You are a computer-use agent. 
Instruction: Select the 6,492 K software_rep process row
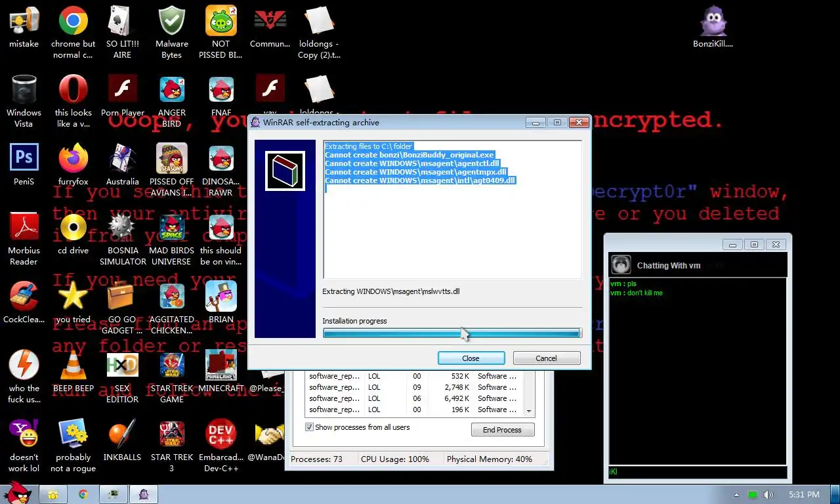[415, 398]
